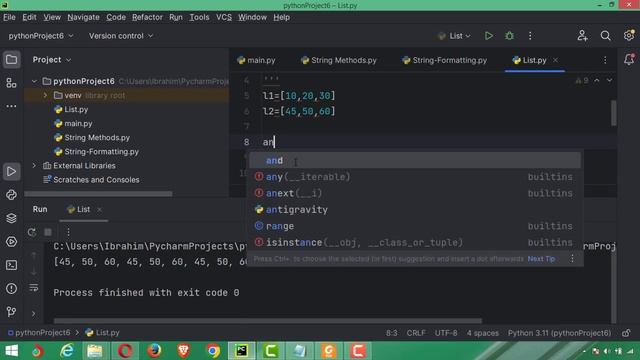
Task: Select 'range' completion suggestion
Action: pos(415,226)
